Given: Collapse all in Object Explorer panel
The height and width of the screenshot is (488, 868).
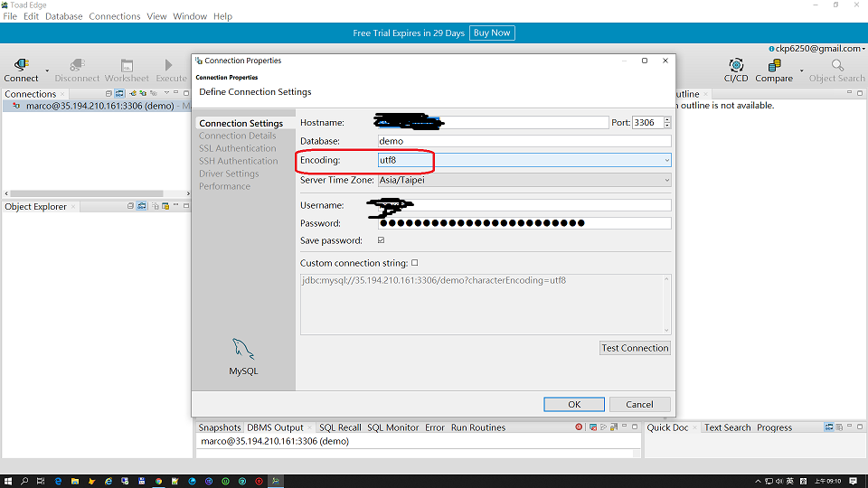Looking at the screenshot, I should 130,206.
